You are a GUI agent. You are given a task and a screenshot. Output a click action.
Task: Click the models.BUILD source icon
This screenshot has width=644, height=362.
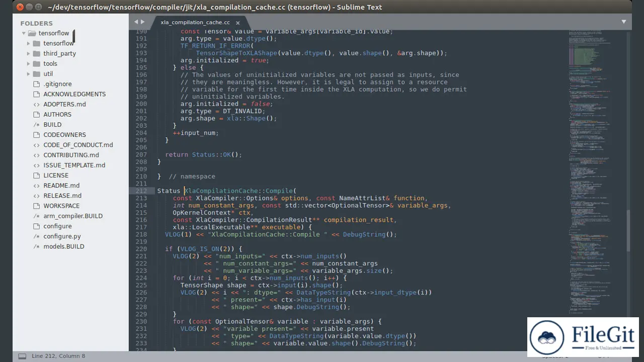pyautogui.click(x=36, y=246)
